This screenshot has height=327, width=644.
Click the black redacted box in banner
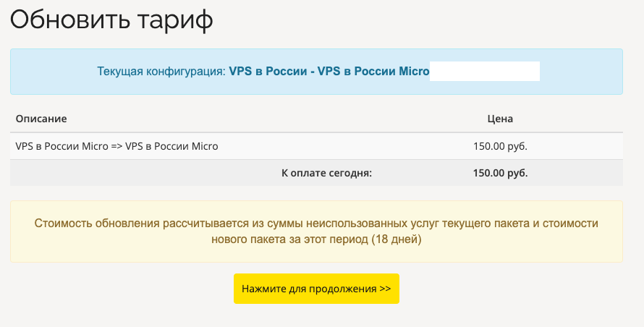(x=485, y=72)
